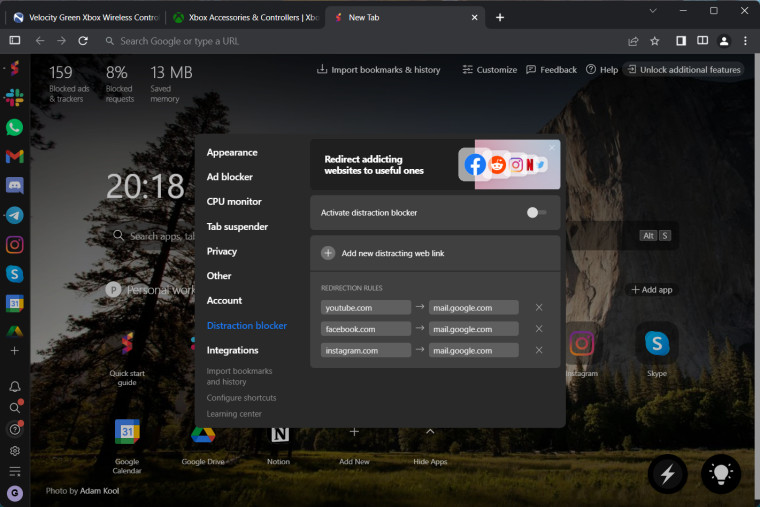Open the sidebar list menu icon

(15, 471)
